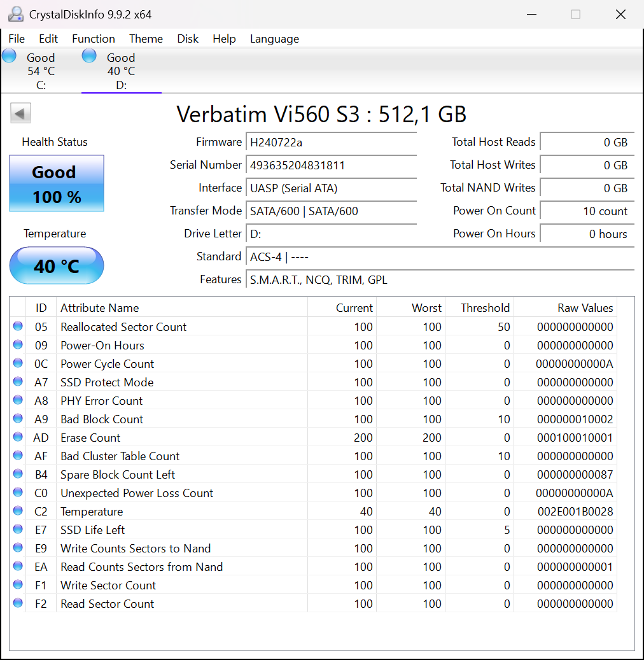This screenshot has width=644, height=660.
Task: Click status dot for Power-On Hours row
Action: (x=18, y=345)
